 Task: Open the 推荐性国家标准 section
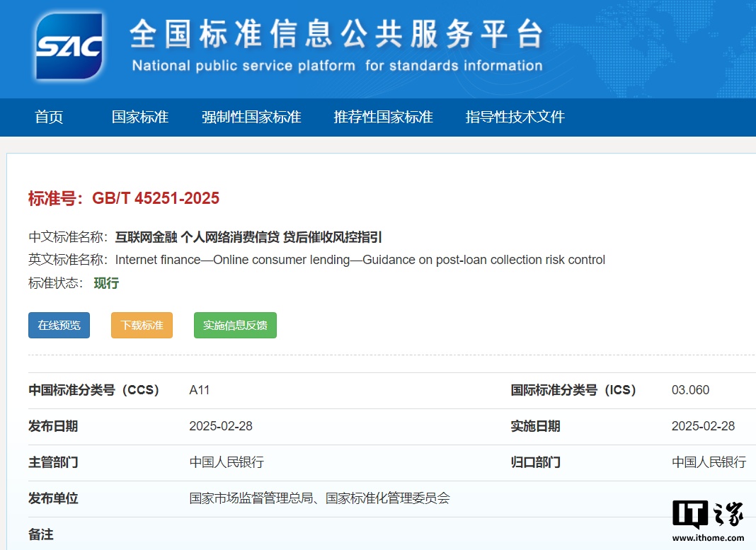click(x=384, y=117)
